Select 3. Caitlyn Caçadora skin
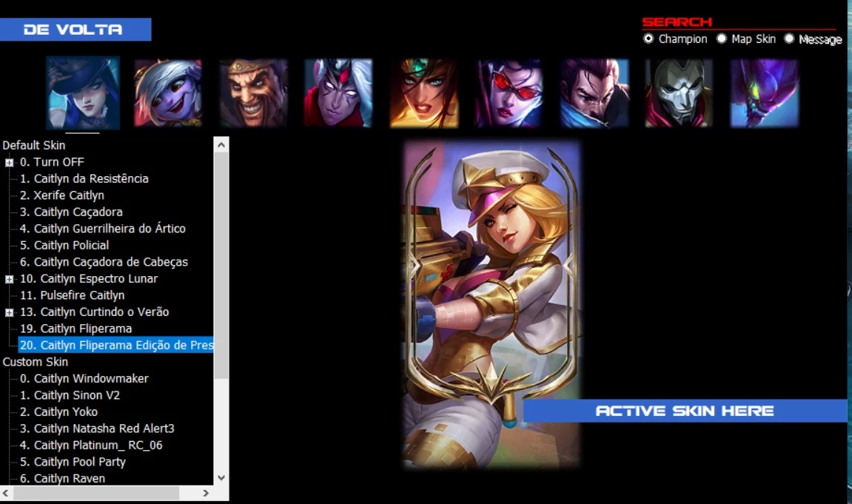 (71, 212)
